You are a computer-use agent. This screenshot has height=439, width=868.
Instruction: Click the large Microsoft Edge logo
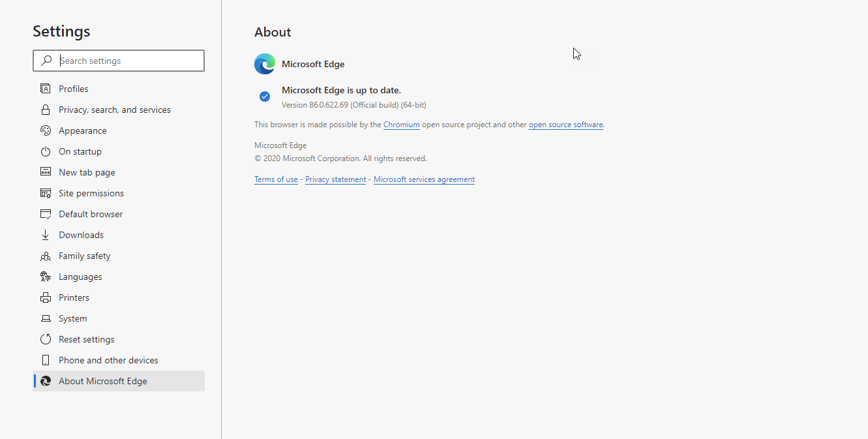(265, 64)
